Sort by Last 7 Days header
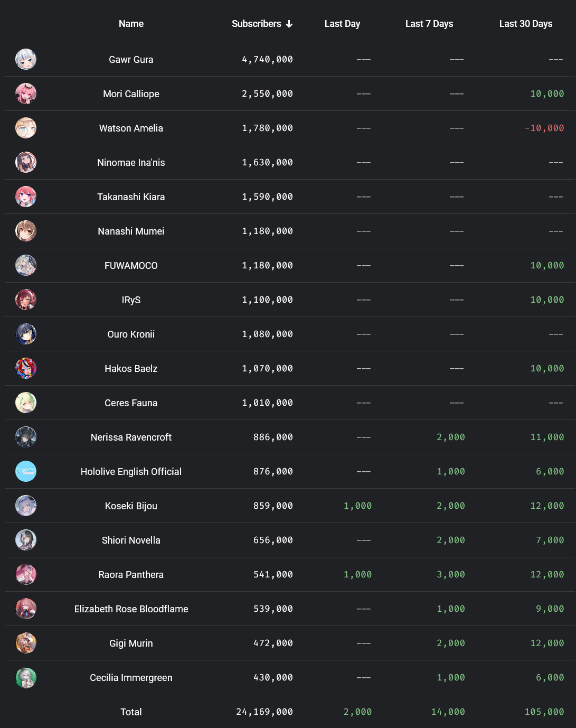This screenshot has width=576, height=728. click(429, 24)
